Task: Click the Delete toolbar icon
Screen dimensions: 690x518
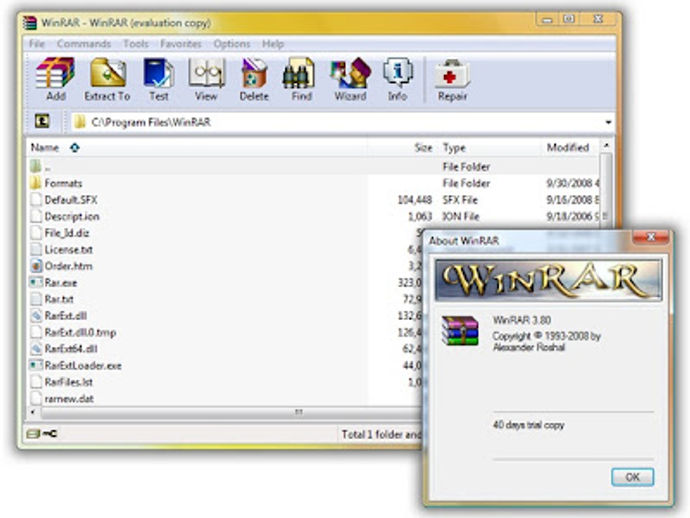Action: 254,73
